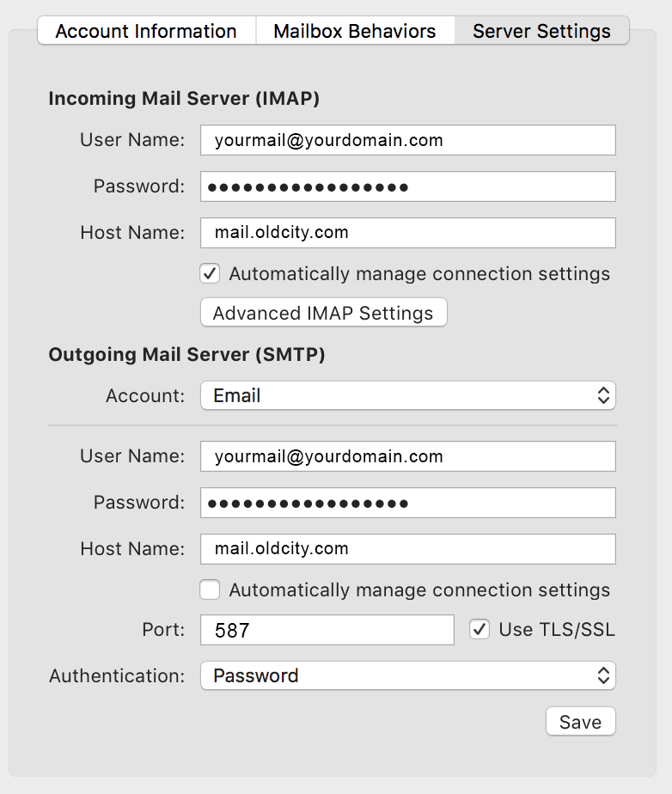Focus the outgoing mail Password field
Screen dimensions: 672x794
(x=407, y=503)
